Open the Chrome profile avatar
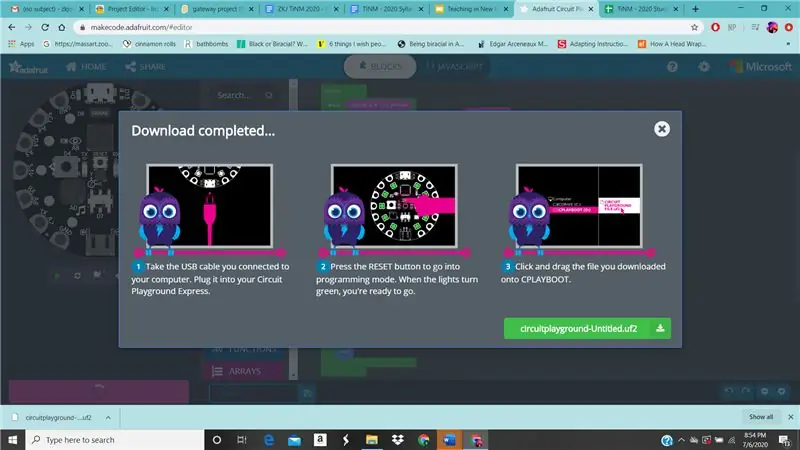This screenshot has width=800, height=450. 772,28
